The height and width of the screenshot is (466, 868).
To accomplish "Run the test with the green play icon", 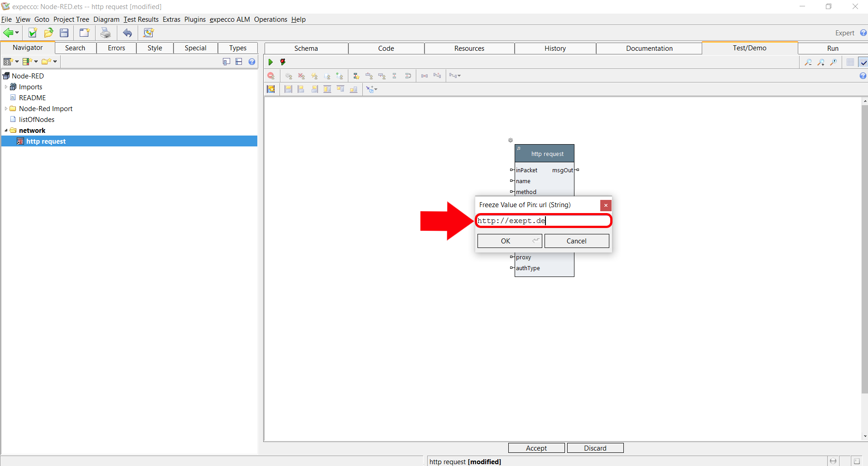I will pyautogui.click(x=270, y=62).
